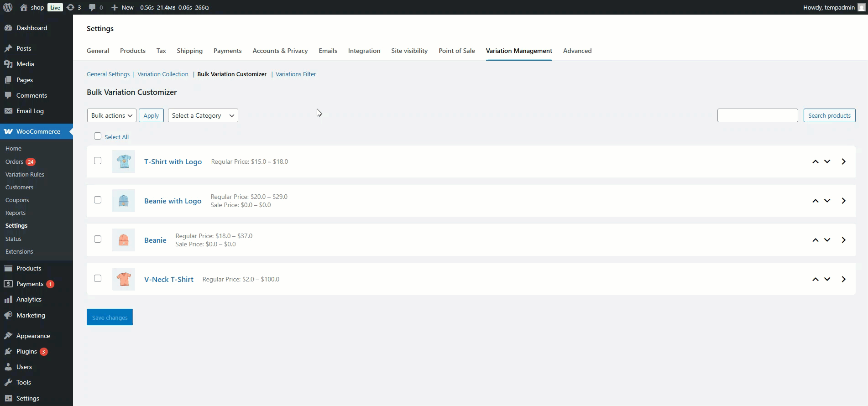This screenshot has width=868, height=406.
Task: Click the WordPress logo icon
Action: click(x=8, y=7)
